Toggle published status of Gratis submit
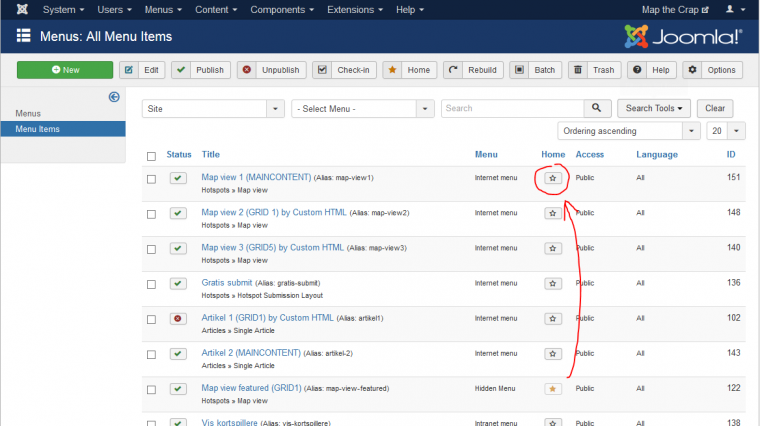 pos(178,283)
